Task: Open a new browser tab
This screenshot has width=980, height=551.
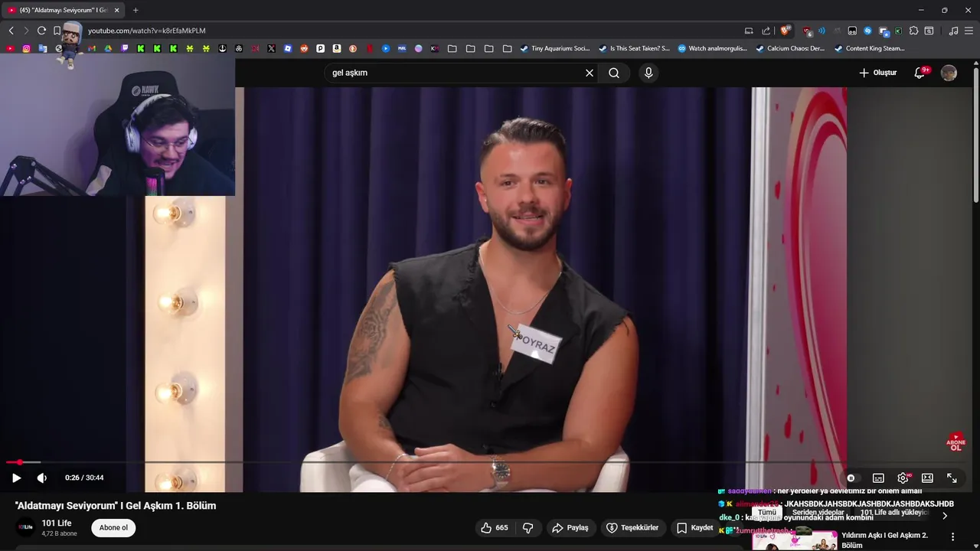Action: click(136, 10)
